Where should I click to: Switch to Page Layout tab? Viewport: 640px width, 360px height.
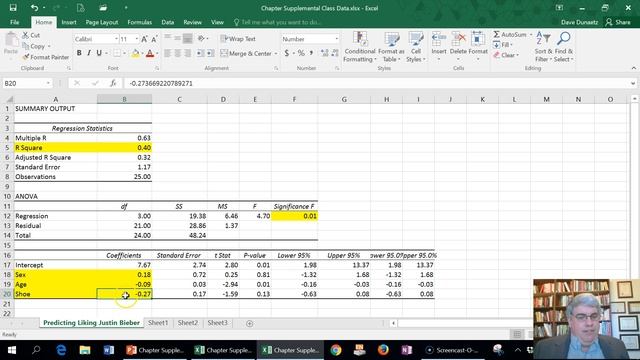click(102, 22)
